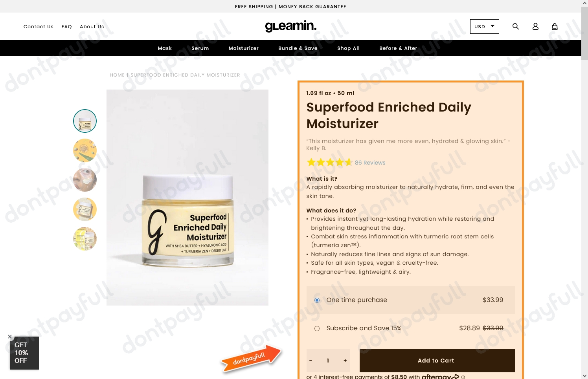Image resolution: width=588 pixels, height=379 pixels.
Task: Select One time purchase radio option
Action: coord(317,300)
